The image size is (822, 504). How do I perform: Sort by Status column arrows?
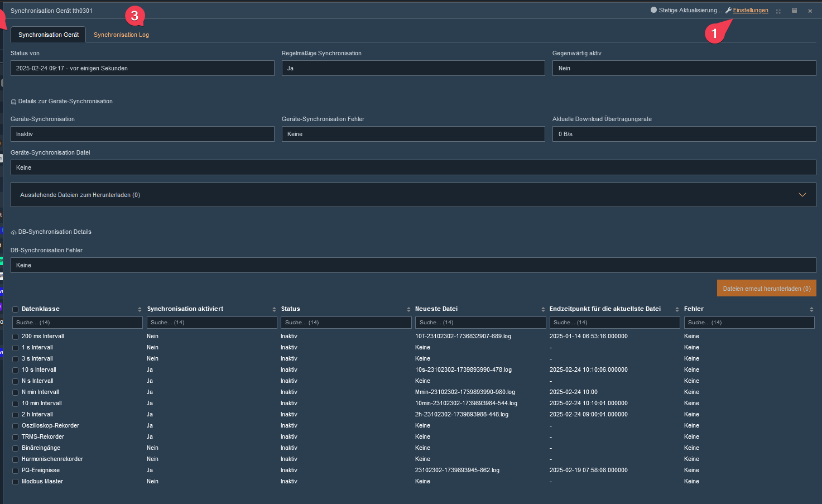[x=408, y=309]
